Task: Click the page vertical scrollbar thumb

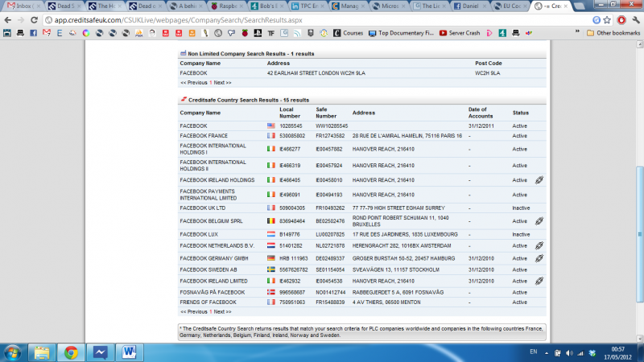Action: click(x=640, y=234)
